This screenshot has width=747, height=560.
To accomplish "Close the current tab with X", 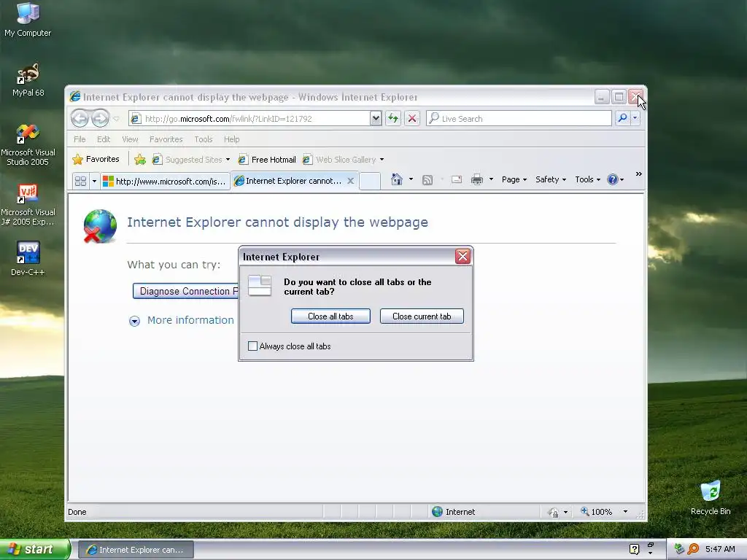I will [x=351, y=181].
